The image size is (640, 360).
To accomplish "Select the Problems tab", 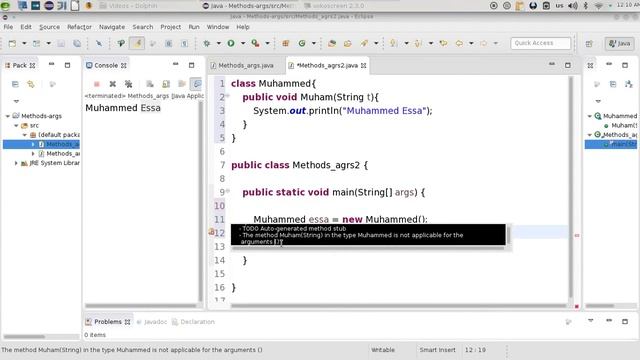I will coord(108,322).
